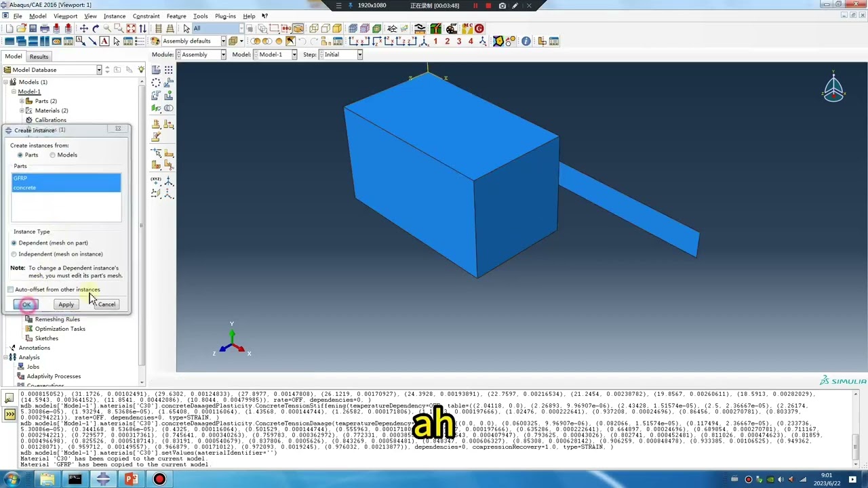Collapse the Models (1) tree node
868x488 pixels.
[x=5, y=82]
